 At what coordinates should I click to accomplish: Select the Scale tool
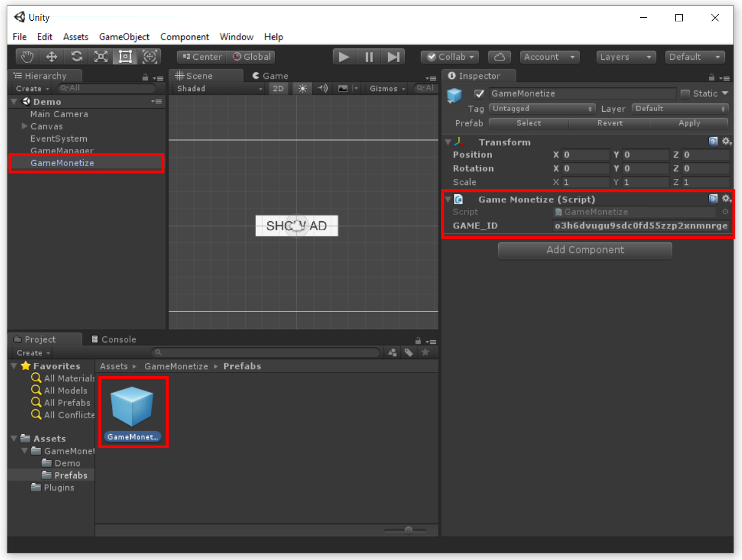pyautogui.click(x=101, y=57)
